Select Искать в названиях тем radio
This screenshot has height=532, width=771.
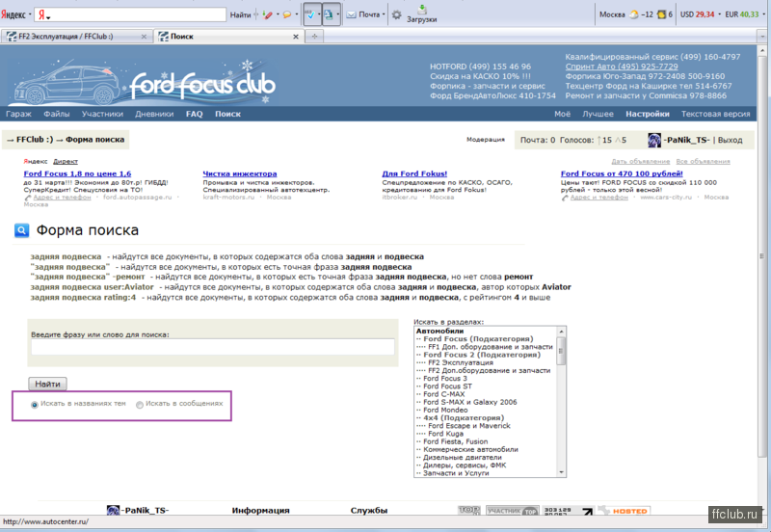[x=35, y=405]
